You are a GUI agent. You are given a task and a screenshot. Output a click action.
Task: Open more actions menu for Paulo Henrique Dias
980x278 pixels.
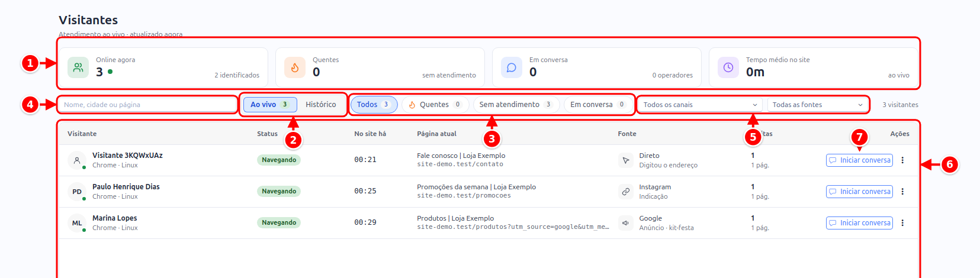pos(902,192)
